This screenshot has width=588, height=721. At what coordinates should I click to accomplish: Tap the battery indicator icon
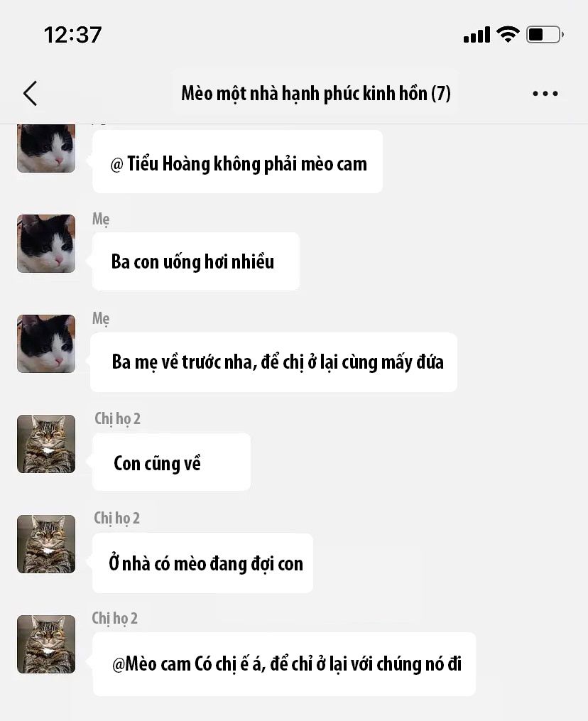(x=545, y=35)
